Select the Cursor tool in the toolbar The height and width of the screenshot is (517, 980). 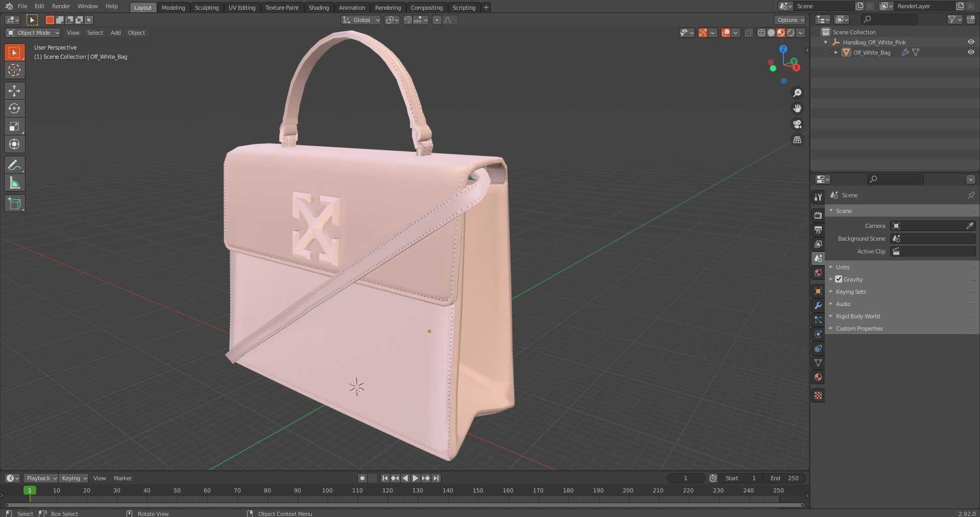(14, 70)
